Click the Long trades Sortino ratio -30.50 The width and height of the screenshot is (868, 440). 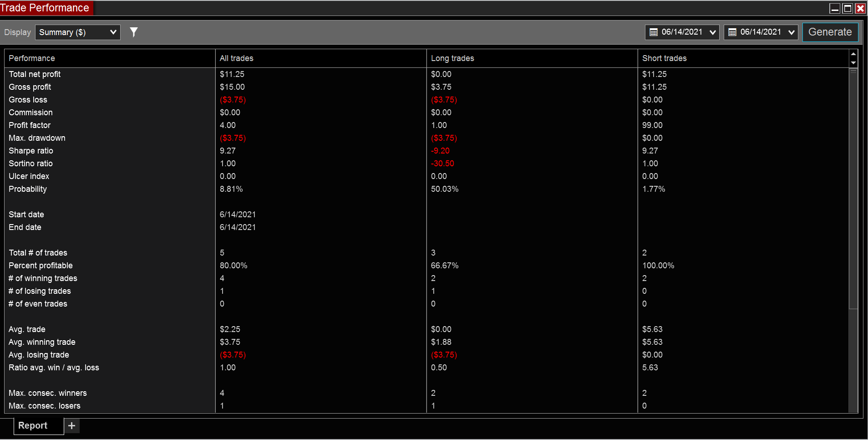(x=442, y=164)
